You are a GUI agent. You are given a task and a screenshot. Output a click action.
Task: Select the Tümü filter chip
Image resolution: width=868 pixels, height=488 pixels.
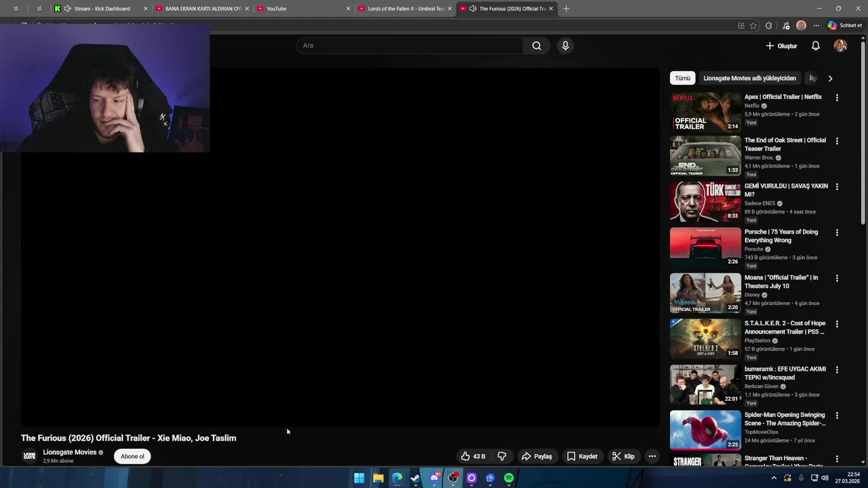[x=682, y=78]
